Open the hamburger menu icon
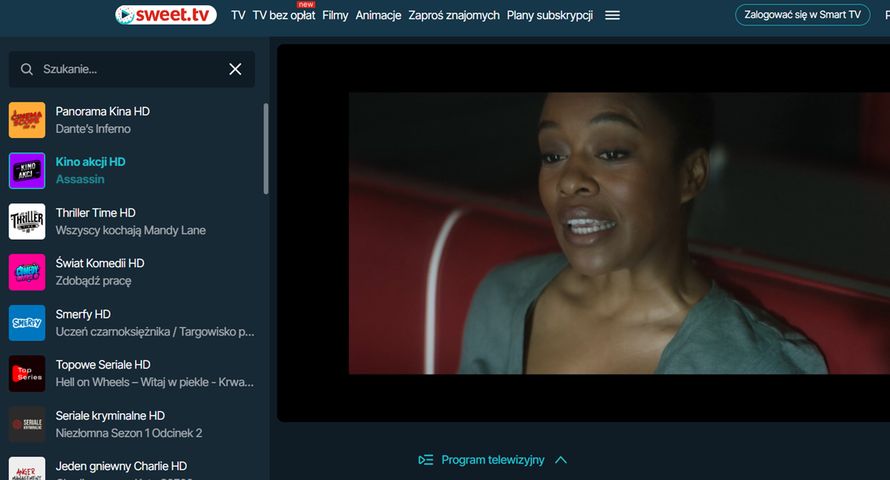Image resolution: width=890 pixels, height=480 pixels. click(x=612, y=15)
